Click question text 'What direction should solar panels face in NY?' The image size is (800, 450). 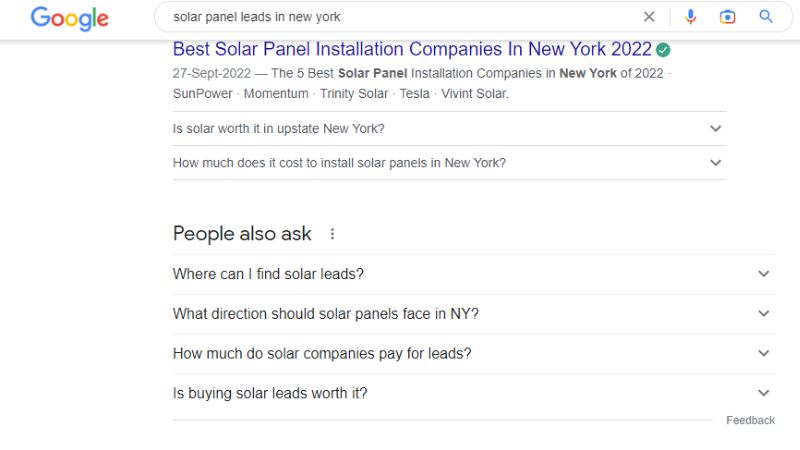(x=326, y=314)
